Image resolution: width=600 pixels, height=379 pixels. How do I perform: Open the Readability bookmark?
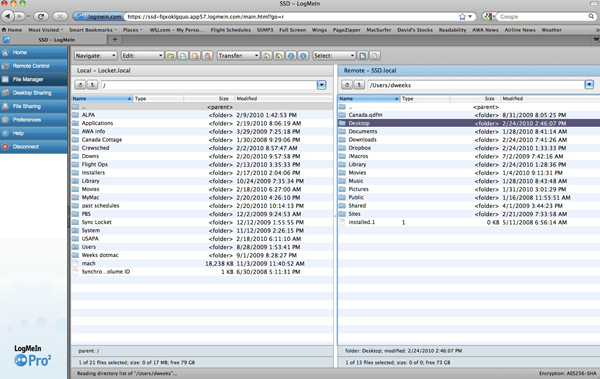452,30
